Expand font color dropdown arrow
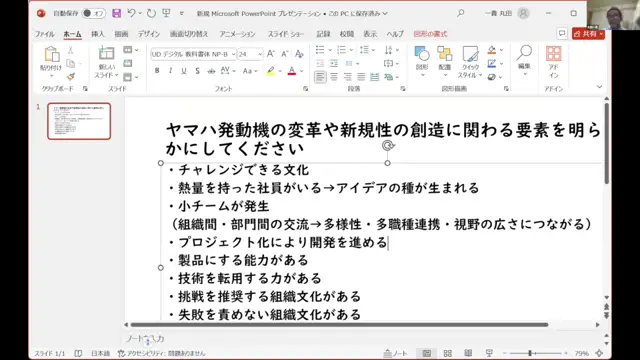The image size is (640, 360). click(x=302, y=71)
